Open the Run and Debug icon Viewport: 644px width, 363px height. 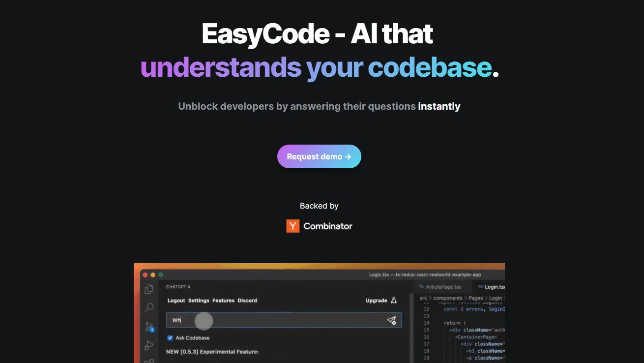point(149,345)
